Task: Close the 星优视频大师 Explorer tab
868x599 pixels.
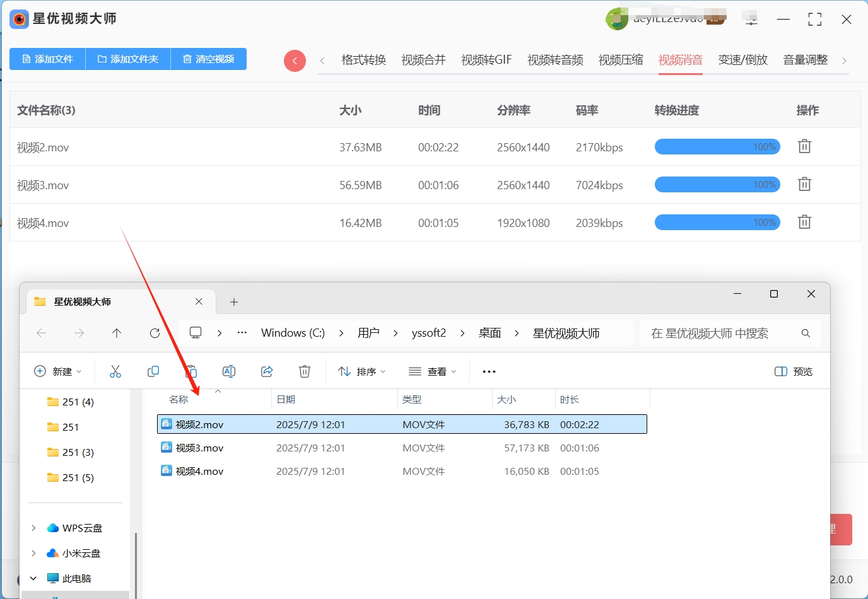Action: tap(199, 301)
